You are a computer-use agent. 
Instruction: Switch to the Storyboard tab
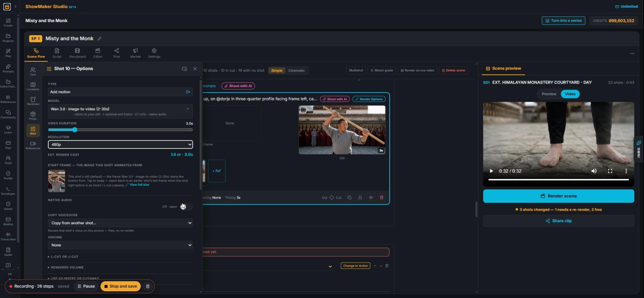coord(77,53)
